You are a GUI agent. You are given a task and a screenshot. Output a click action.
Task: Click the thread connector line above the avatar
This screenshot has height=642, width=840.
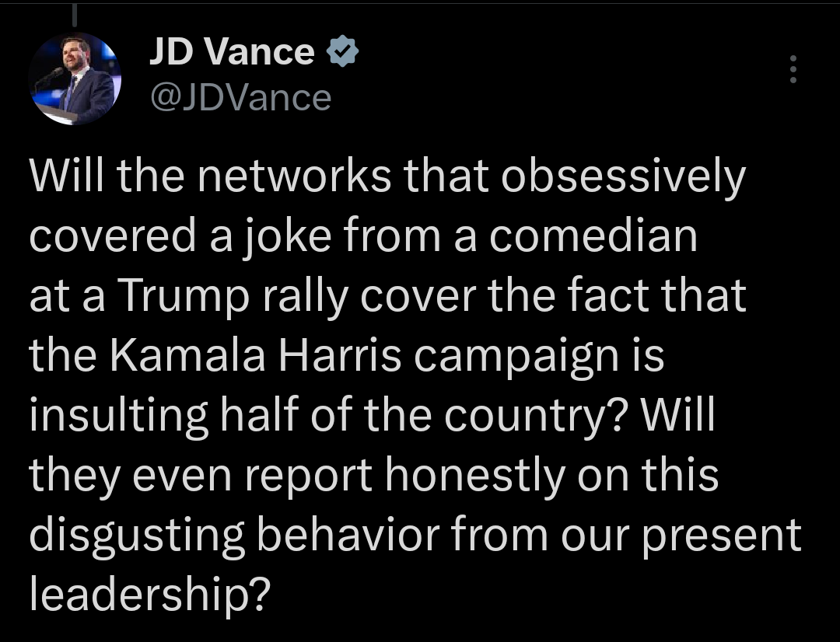[75, 16]
